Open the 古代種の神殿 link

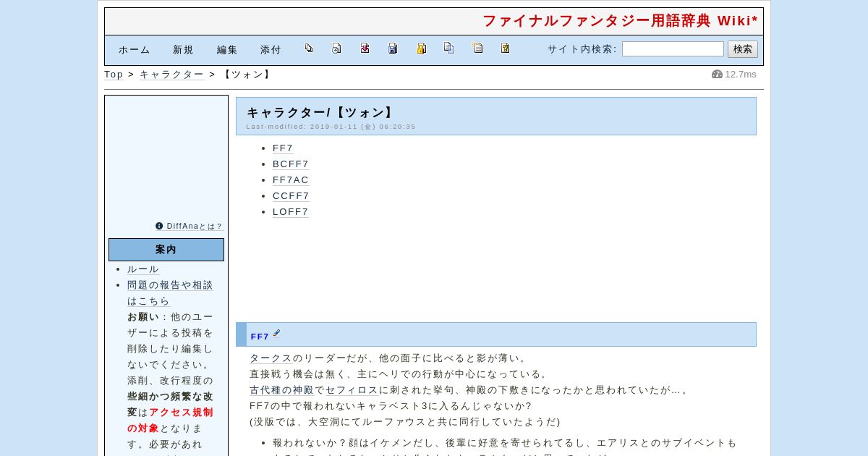[281, 390]
